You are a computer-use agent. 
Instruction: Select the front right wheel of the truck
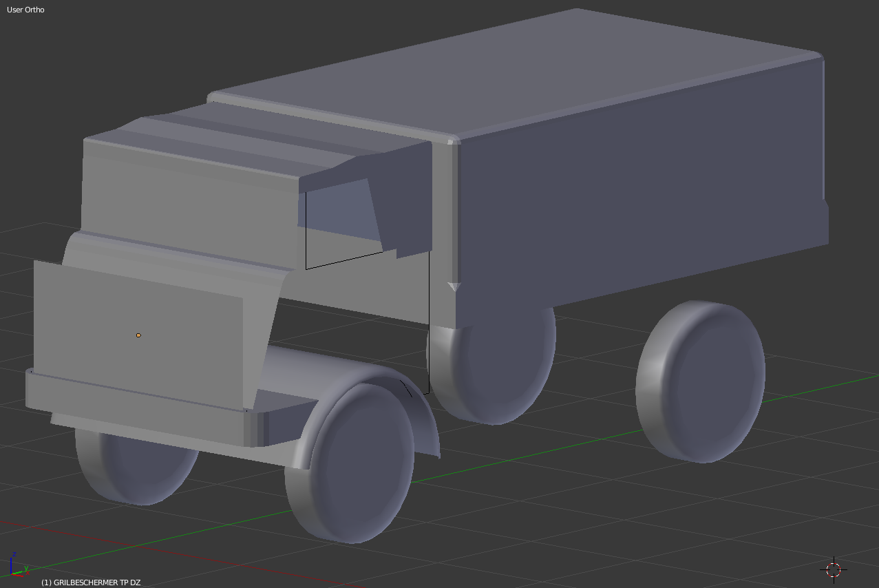[351, 461]
